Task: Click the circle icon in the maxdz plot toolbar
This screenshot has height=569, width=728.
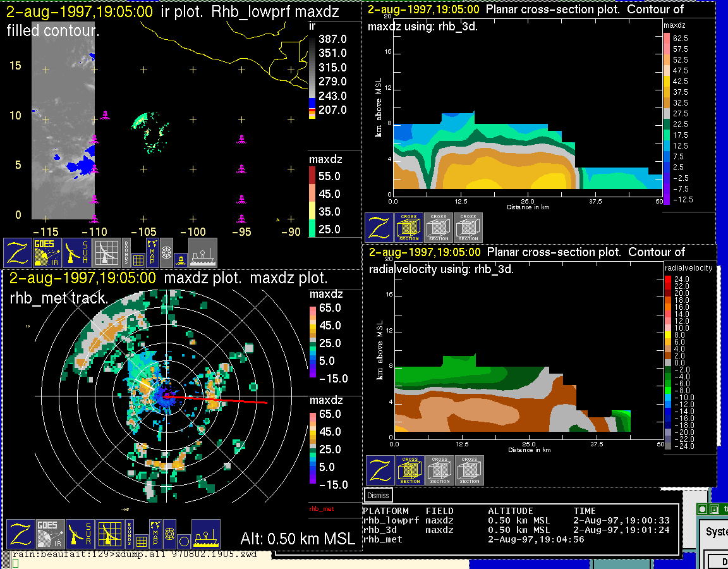Action: (183, 541)
